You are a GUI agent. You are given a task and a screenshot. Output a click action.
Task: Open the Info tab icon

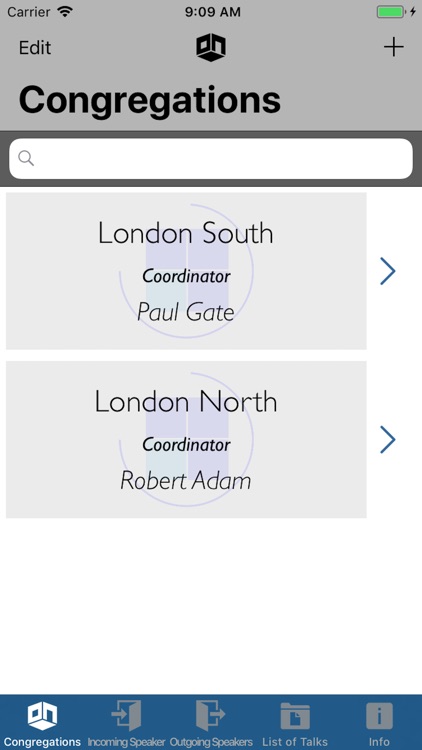(379, 716)
